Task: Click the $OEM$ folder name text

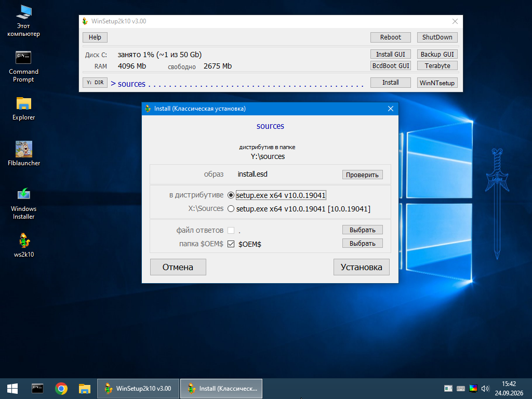Action: tap(250, 244)
